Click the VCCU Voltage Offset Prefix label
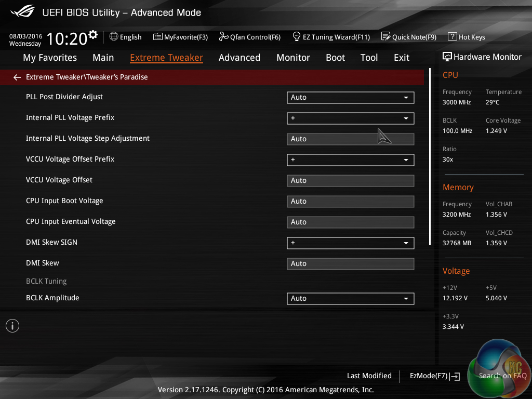532x399 pixels. coord(70,159)
